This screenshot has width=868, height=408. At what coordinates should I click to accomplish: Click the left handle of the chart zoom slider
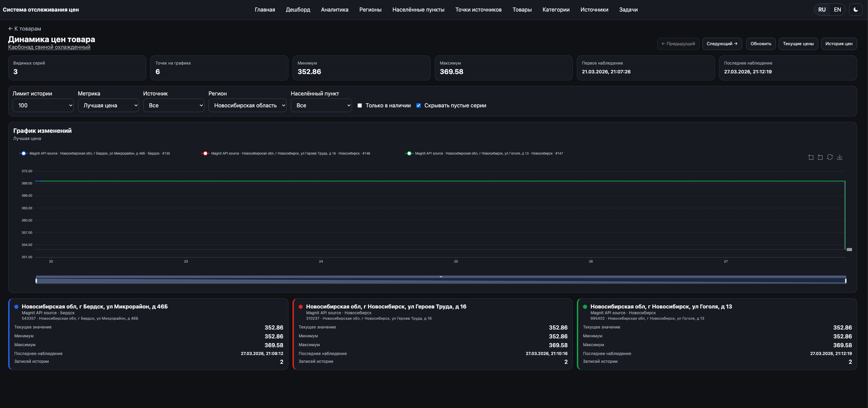coord(36,281)
